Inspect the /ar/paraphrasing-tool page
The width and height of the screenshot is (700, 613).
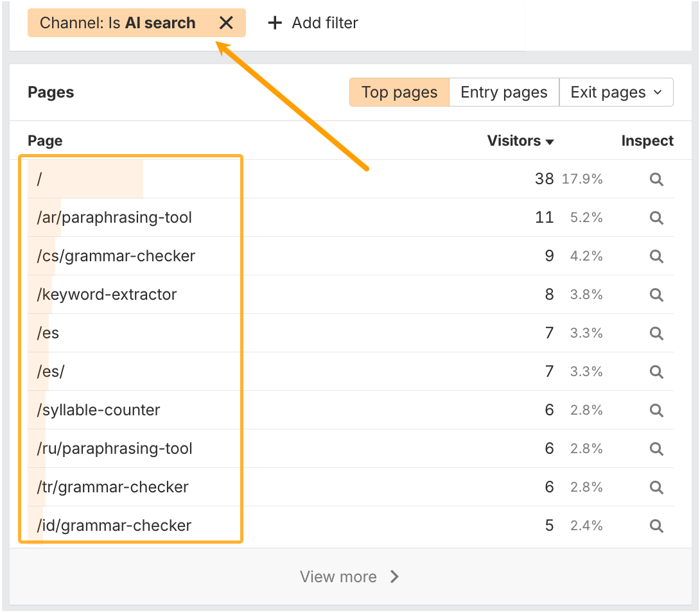click(656, 218)
